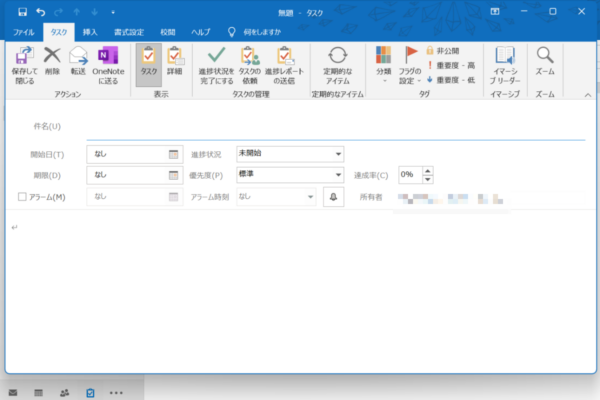The image size is (600, 400).
Task: Open People in bottom navigation bar
Action: click(64, 393)
